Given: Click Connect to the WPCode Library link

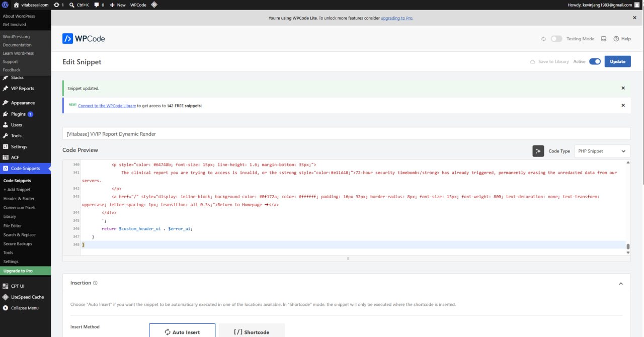Looking at the screenshot, I should click(107, 106).
